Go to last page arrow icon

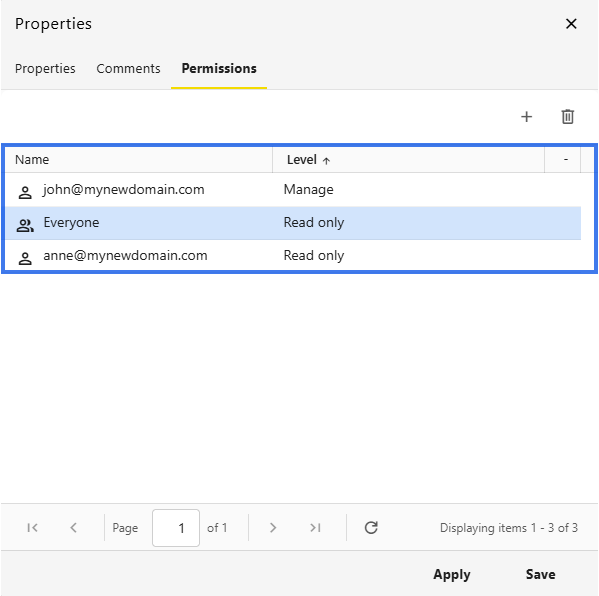coord(315,528)
